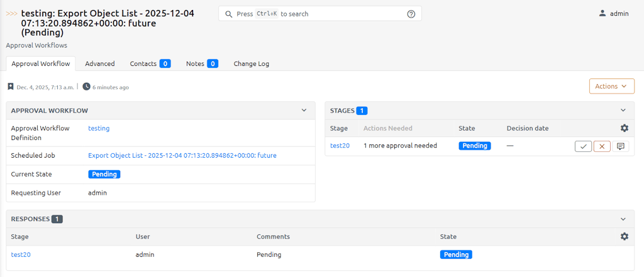Approve the test20 stage with checkmark button
Viewport: 644px width, 277px height.
tap(583, 146)
